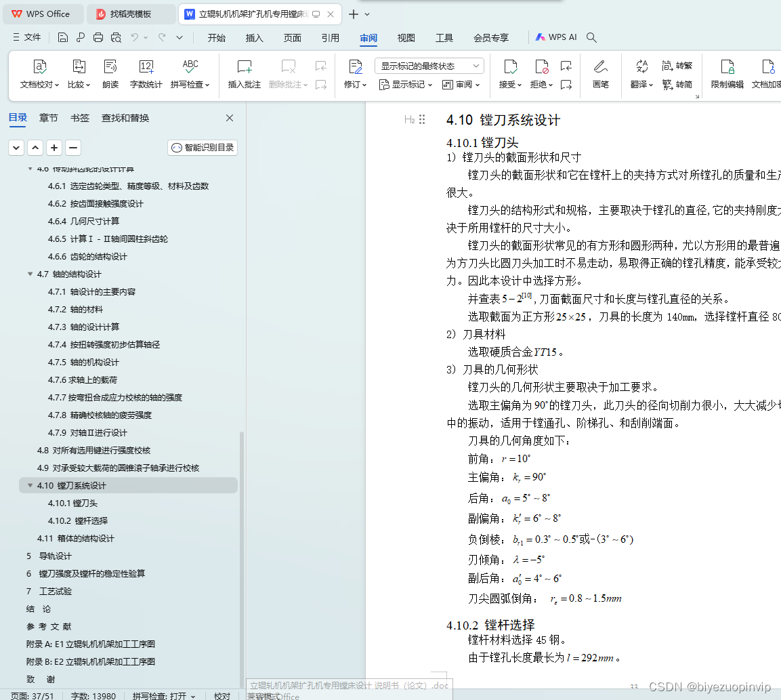This screenshot has height=700, width=781.
Task: Click the 校对 status bar button
Action: (x=222, y=695)
